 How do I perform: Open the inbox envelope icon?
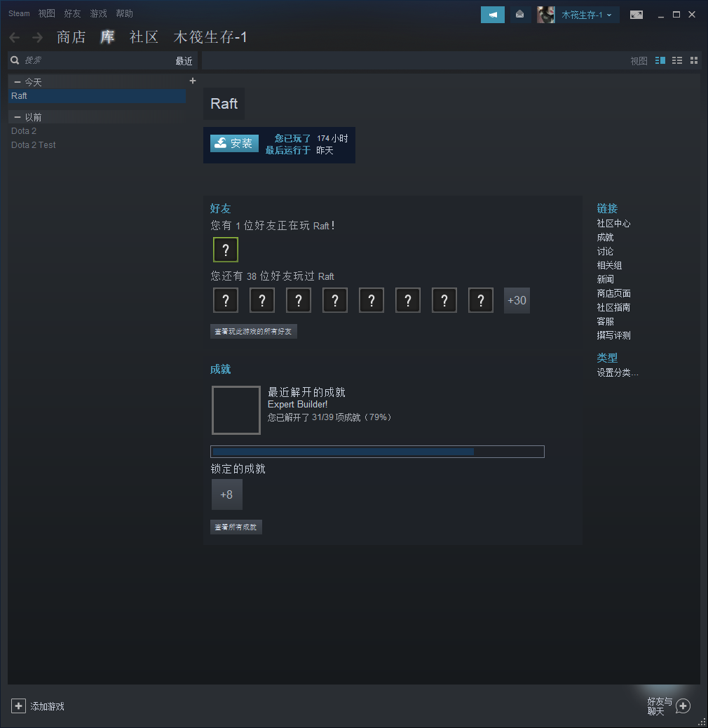click(x=519, y=15)
